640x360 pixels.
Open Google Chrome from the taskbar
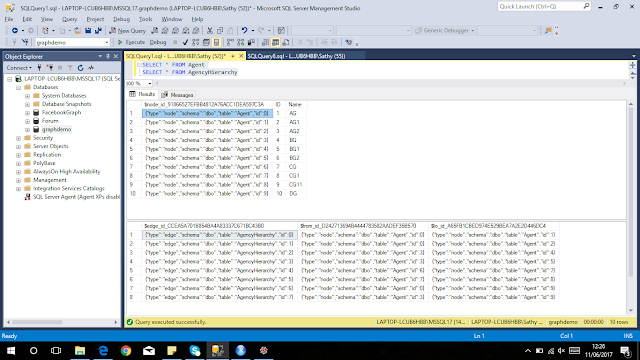coord(126,351)
